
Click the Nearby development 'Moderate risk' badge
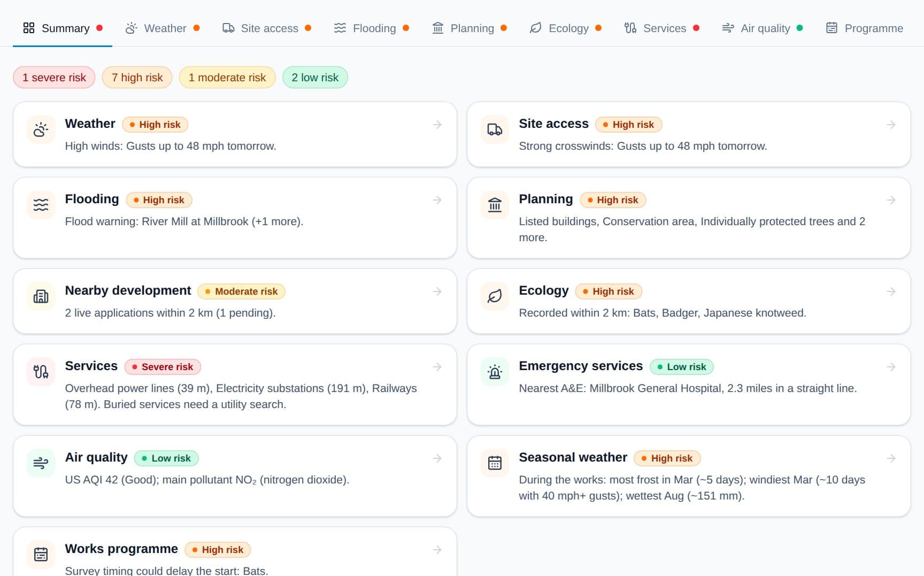pyautogui.click(x=241, y=291)
